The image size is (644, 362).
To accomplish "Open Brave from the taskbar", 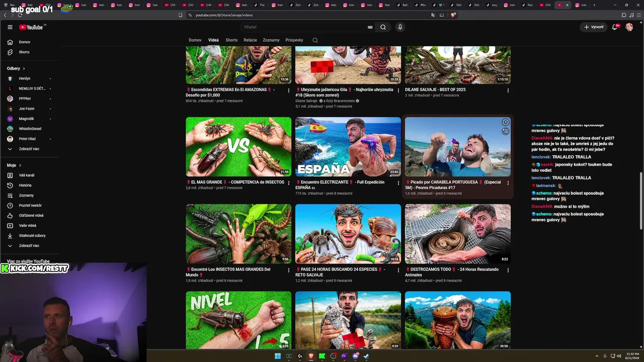I will pos(311,356).
